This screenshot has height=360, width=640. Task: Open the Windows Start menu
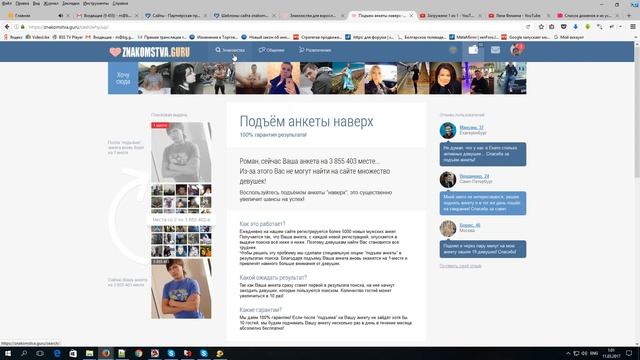click(8, 353)
